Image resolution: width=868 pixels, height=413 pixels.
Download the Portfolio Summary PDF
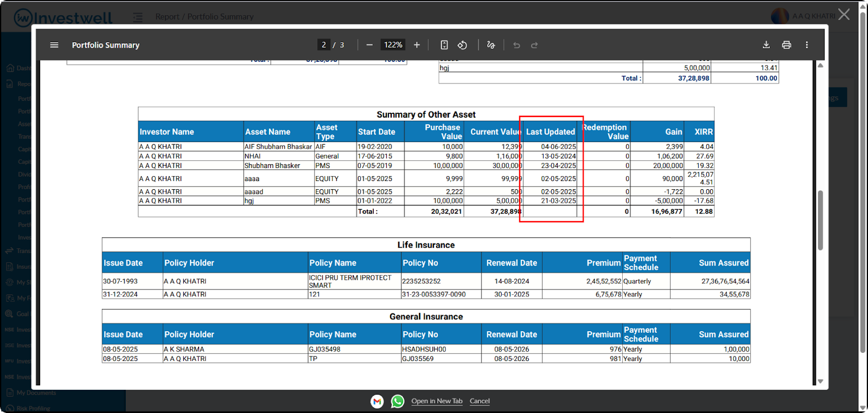pos(766,45)
